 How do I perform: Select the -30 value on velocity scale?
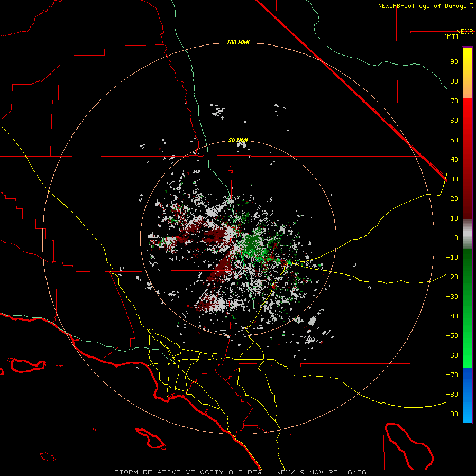coord(452,297)
